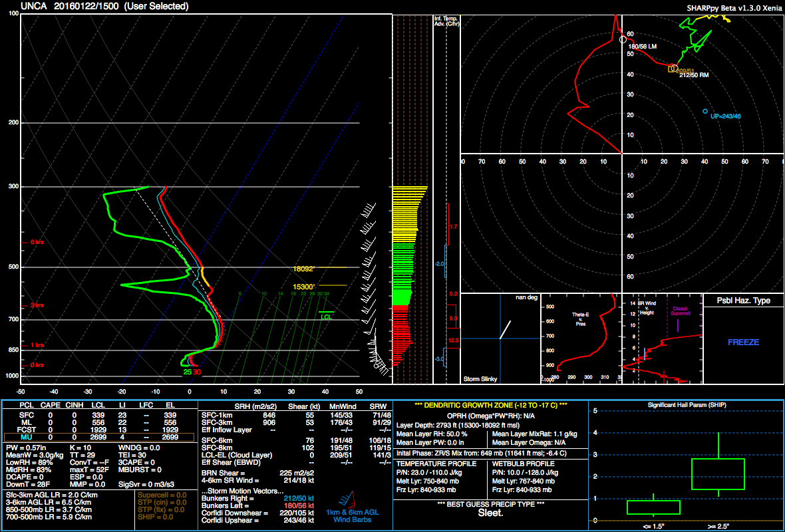Click the green box above '>= 2.5"' label
Viewport: 785px width, 532px height.
[x=718, y=474]
